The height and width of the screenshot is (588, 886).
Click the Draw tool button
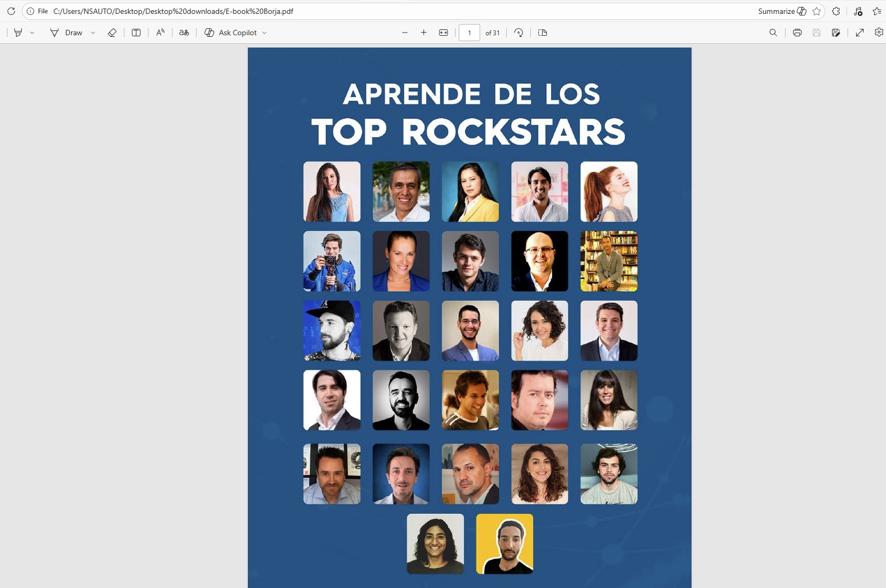pyautogui.click(x=67, y=33)
